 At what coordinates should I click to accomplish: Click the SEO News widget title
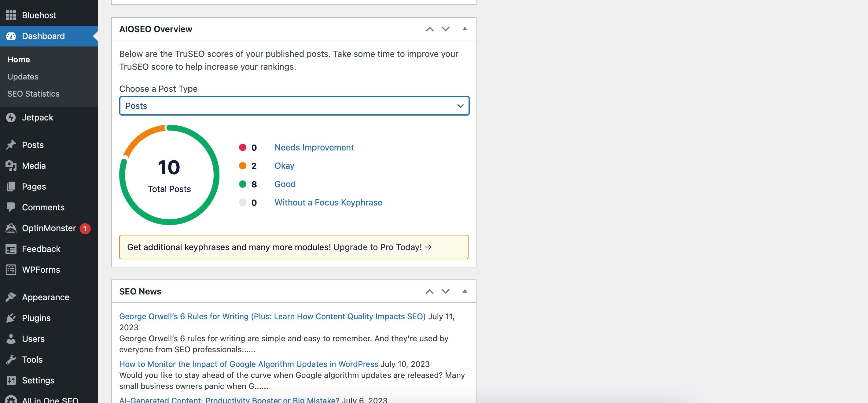[140, 291]
